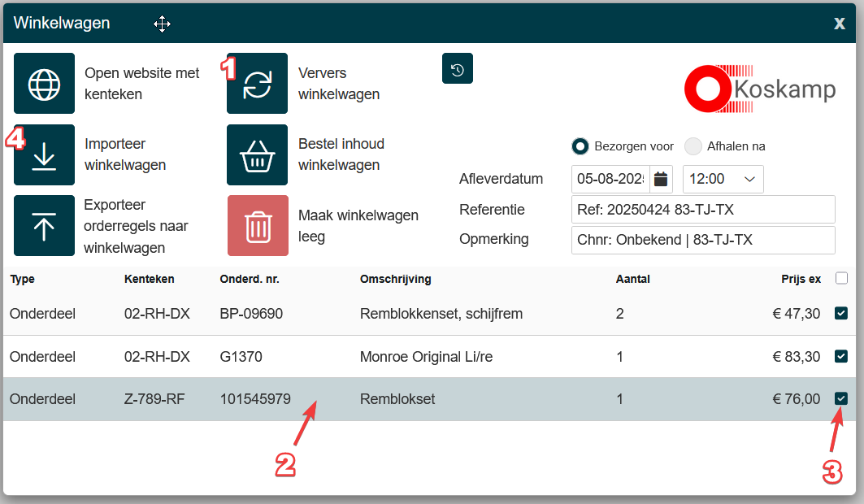This screenshot has width=864, height=504.
Task: Select the Remblokkenset, schijfrem row
Action: (x=441, y=314)
